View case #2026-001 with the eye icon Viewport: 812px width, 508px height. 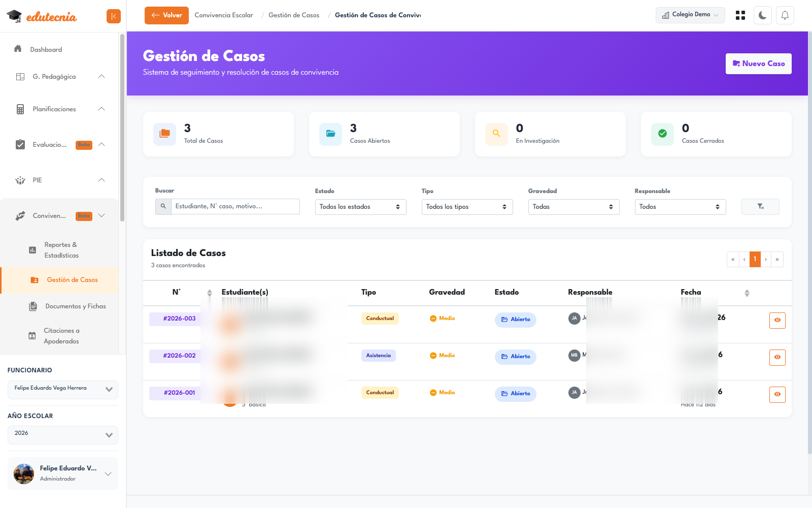(777, 395)
